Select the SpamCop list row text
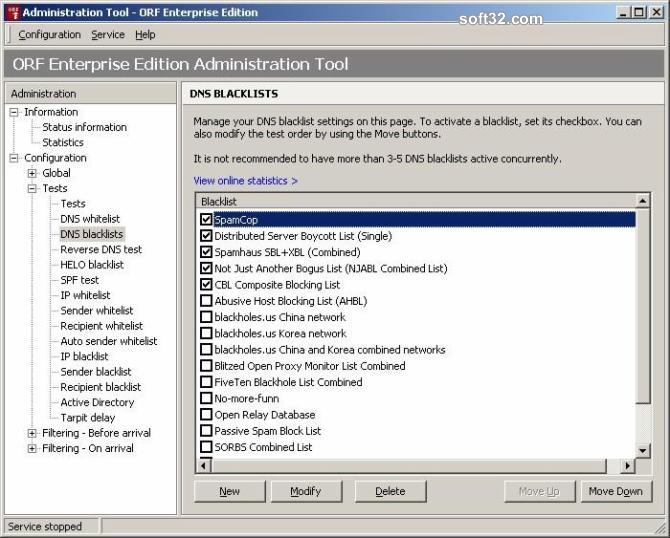The height and width of the screenshot is (538, 670). pos(236,220)
